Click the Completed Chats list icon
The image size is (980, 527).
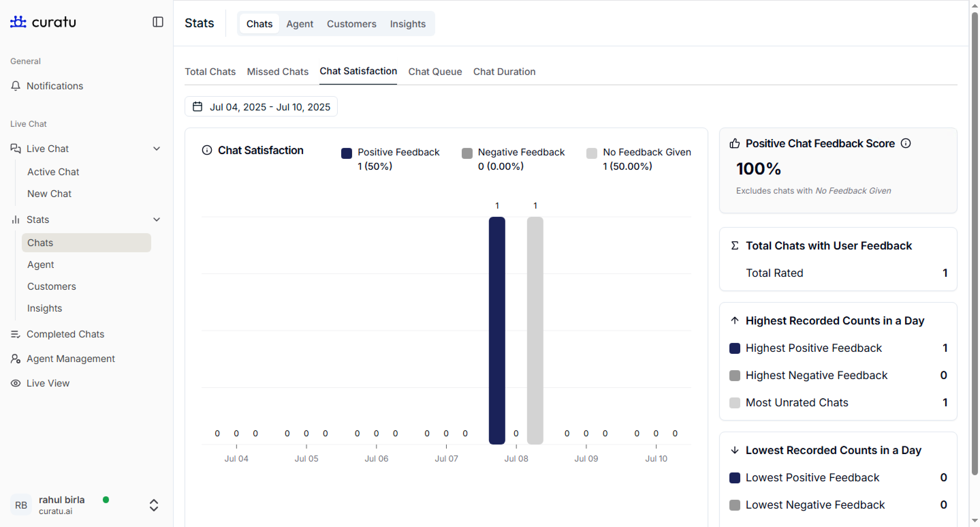pos(16,334)
